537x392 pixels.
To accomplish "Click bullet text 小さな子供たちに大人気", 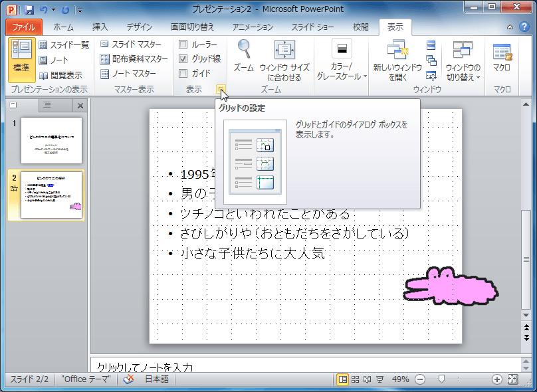I will click(x=253, y=254).
